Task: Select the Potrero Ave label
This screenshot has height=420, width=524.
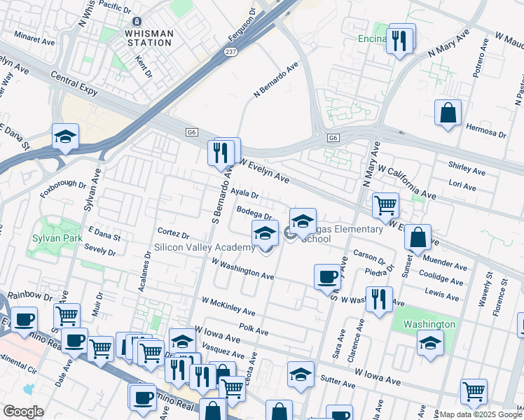Action: pos(481,58)
